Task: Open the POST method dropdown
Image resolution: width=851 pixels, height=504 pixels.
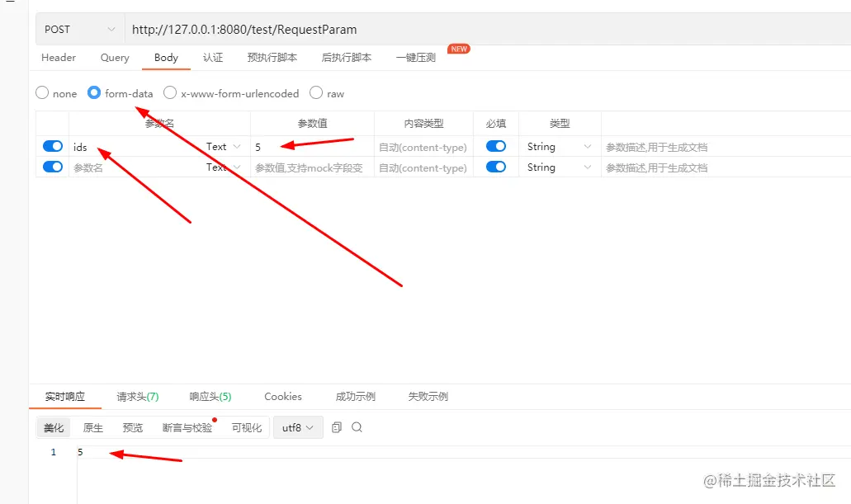Action: 80,30
